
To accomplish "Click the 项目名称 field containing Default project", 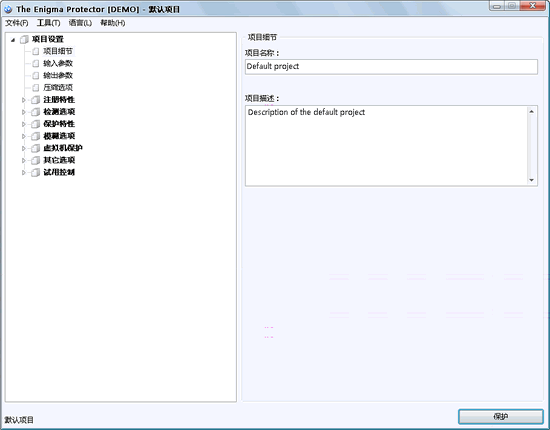I will 391,67.
